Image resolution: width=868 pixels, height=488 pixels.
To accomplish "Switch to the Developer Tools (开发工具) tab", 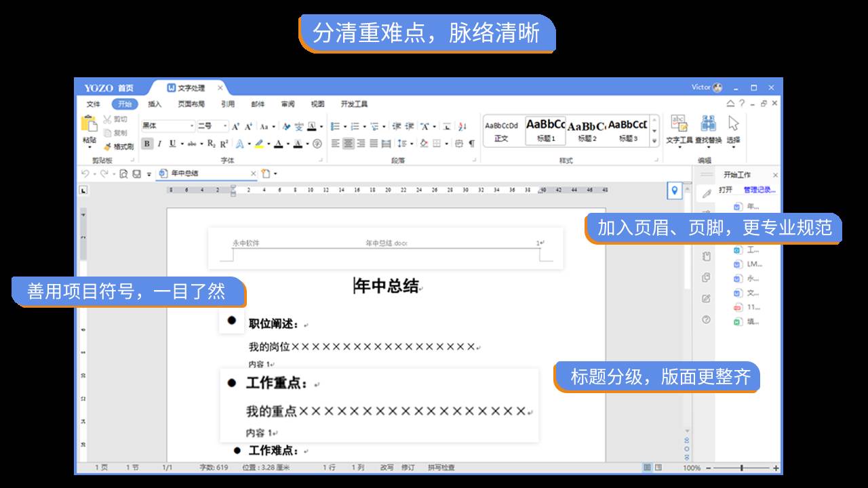I will 354,104.
